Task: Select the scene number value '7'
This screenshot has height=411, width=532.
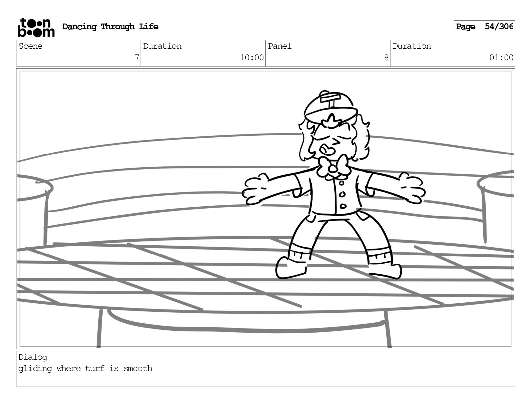Action: pyautogui.click(x=137, y=58)
